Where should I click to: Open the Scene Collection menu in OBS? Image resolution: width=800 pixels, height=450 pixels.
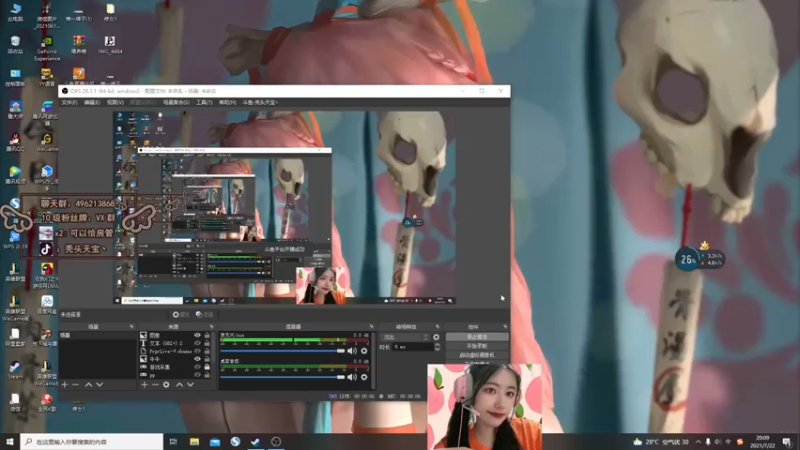[x=176, y=103]
